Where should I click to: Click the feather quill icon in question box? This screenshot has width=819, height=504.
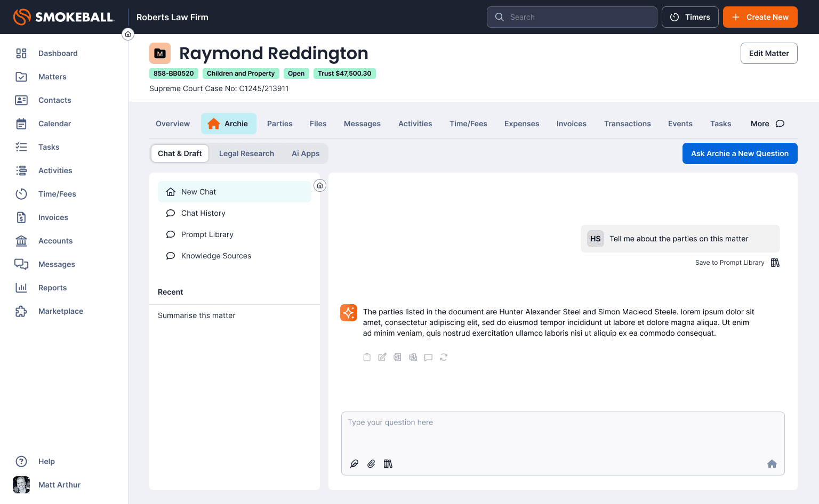click(354, 464)
